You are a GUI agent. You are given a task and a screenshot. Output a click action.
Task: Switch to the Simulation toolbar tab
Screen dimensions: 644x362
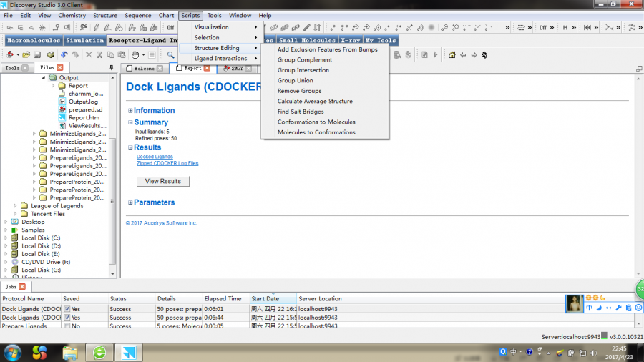tap(84, 40)
